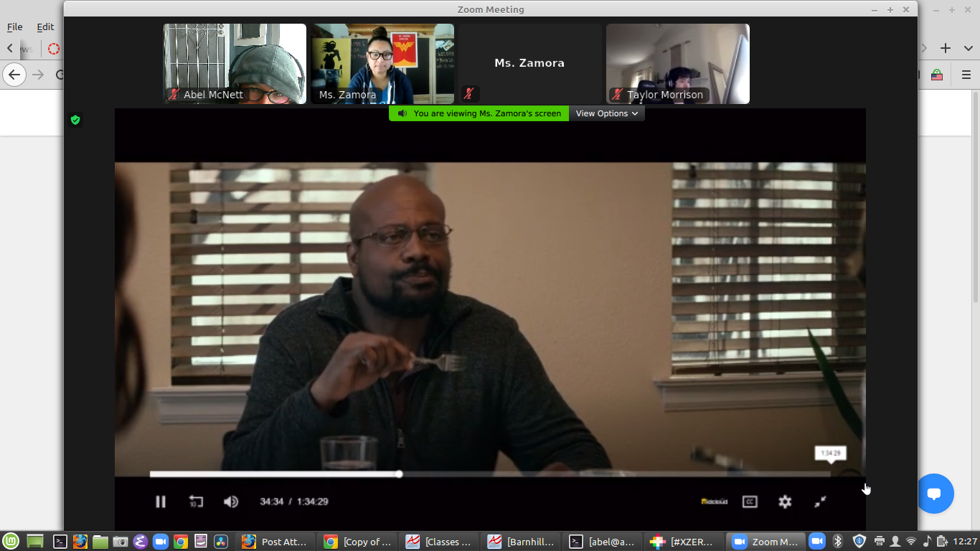980x551 pixels.
Task: Exit fullscreen in video player
Action: click(820, 501)
